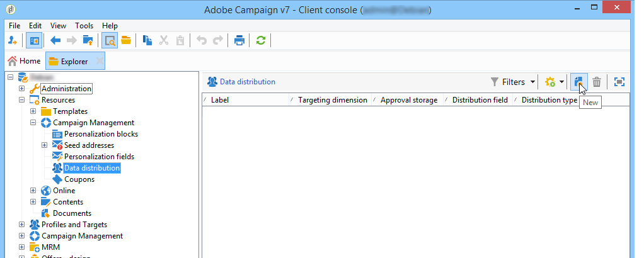Open the Tools menu

point(84,25)
